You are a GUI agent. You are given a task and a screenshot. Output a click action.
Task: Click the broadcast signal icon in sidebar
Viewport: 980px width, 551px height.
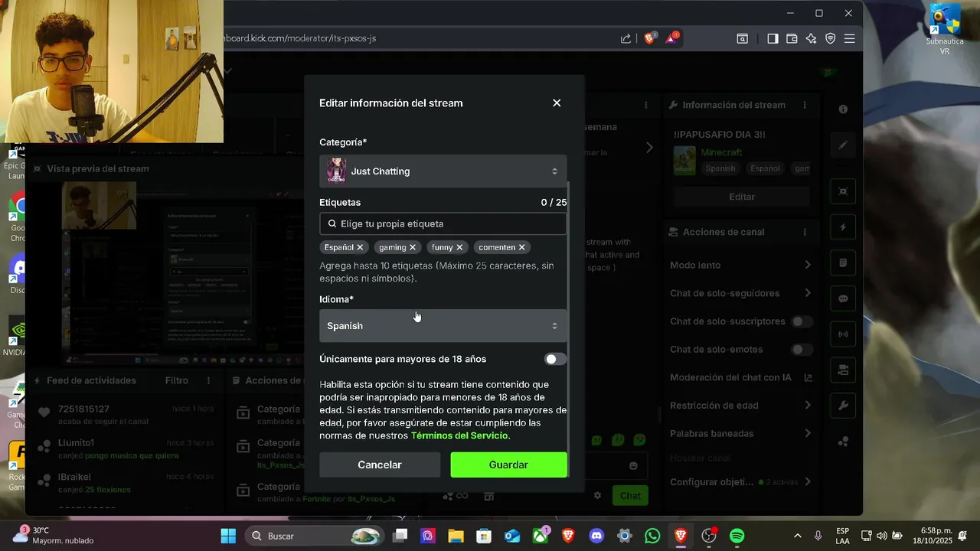point(843,334)
